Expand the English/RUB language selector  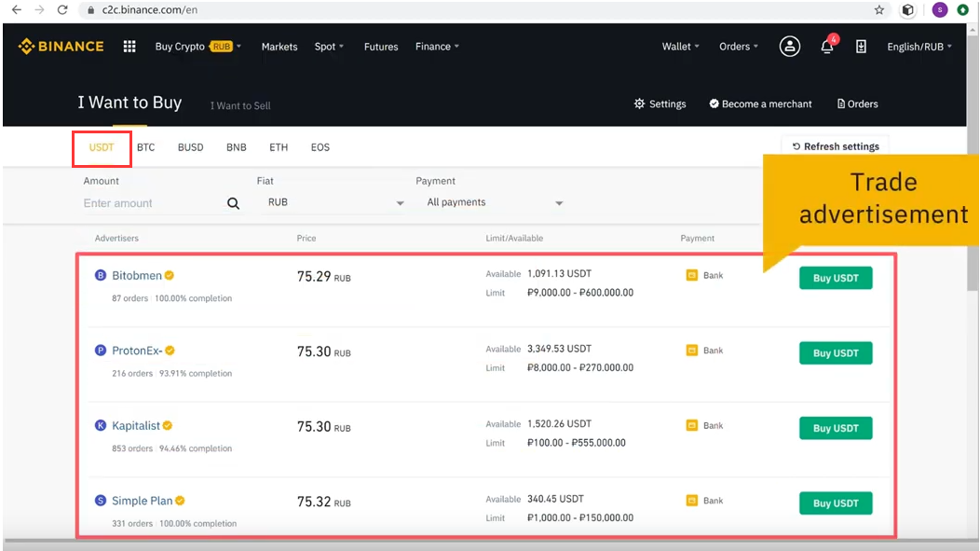pyautogui.click(x=919, y=47)
